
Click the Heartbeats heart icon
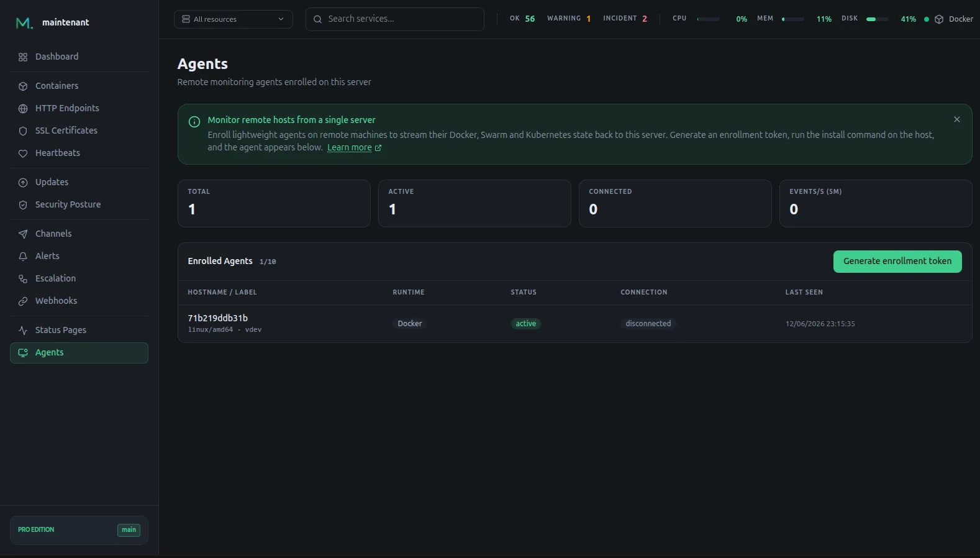click(23, 153)
